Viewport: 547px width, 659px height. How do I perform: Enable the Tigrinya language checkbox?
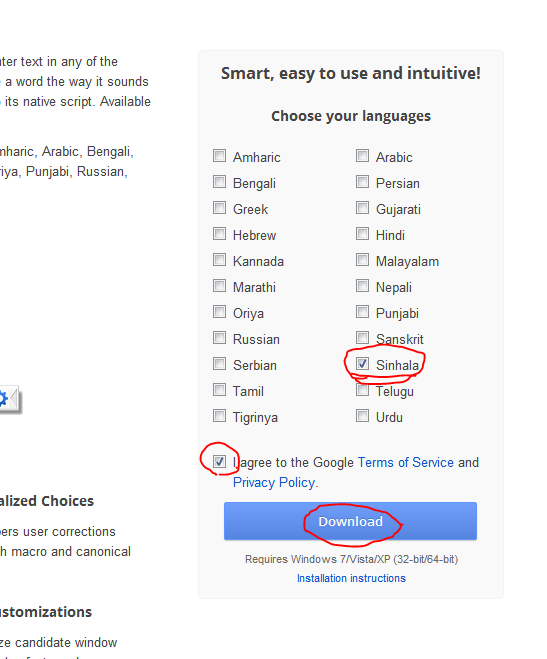[x=219, y=416]
